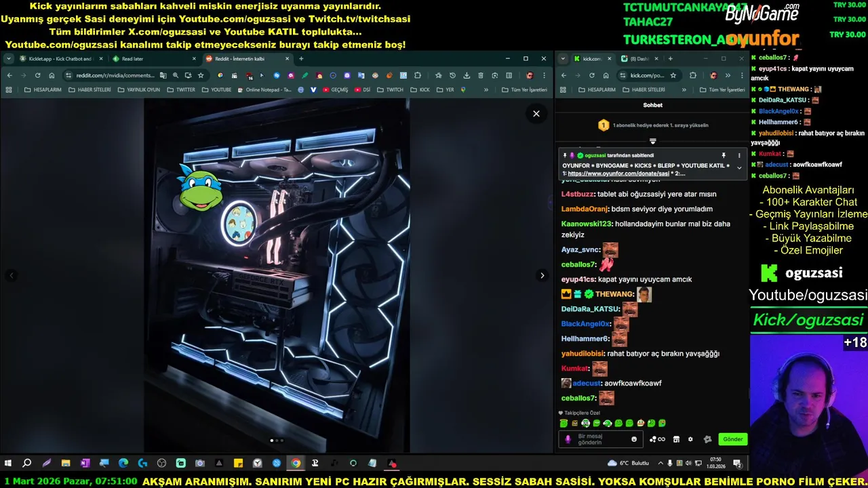This screenshot has height=488, width=868.
Task: Expand the pinned message with the chevron
Action: [x=739, y=167]
